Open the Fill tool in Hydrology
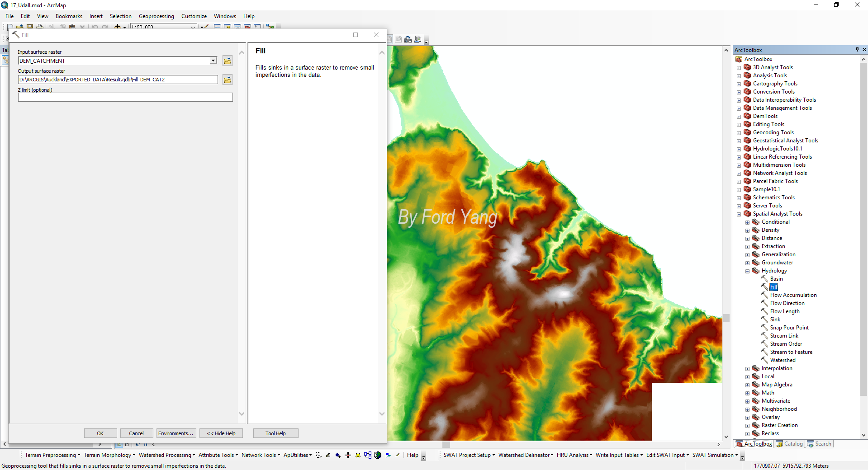The width and height of the screenshot is (868, 470). pyautogui.click(x=774, y=287)
